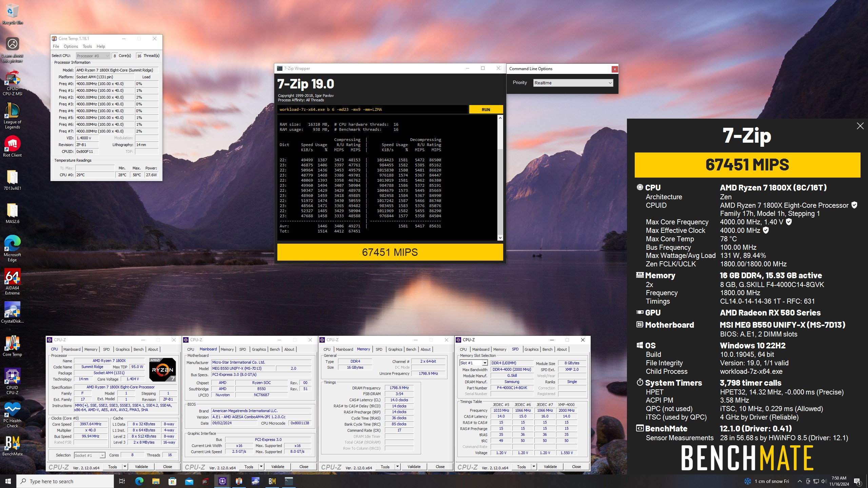
Task: Click the scroll-up arrow in the 7-Zip output
Action: [x=500, y=118]
